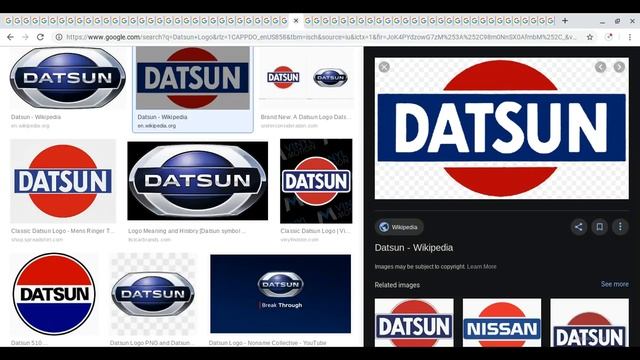Open the three-dot more options in preview panel
Viewport: 640px width, 360px height.
(x=620, y=227)
